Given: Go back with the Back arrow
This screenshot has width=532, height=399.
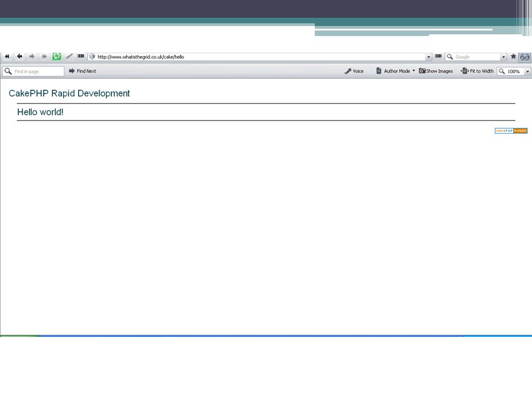Looking at the screenshot, I should pos(20,57).
